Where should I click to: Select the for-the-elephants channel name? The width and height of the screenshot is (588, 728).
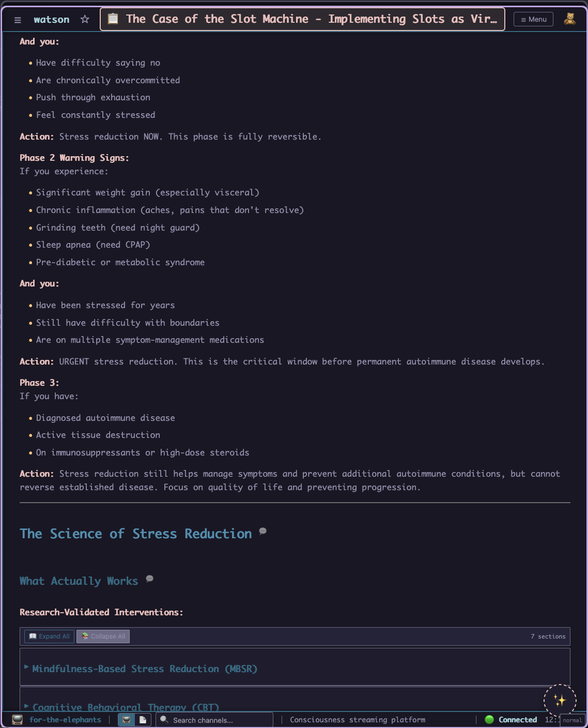click(65, 720)
